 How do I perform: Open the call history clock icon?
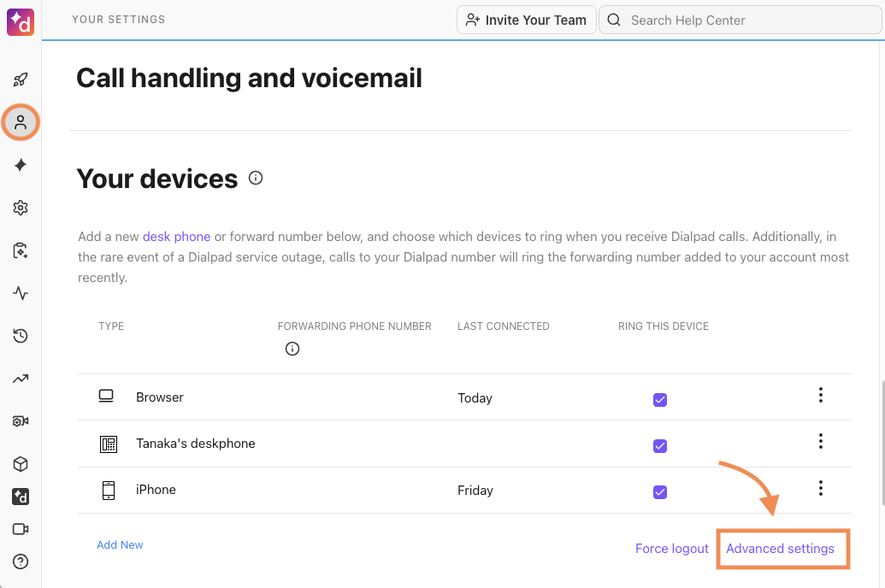point(21,336)
